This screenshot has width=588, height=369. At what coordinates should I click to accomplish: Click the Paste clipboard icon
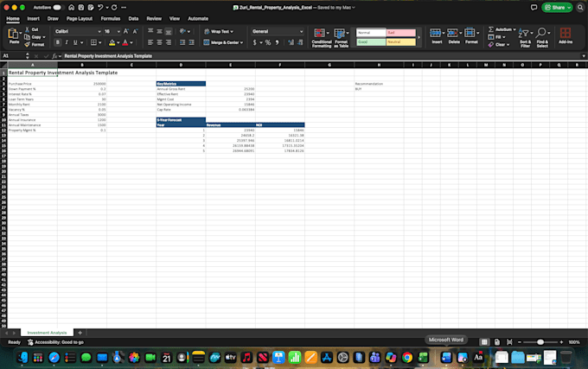pyautogui.click(x=13, y=34)
